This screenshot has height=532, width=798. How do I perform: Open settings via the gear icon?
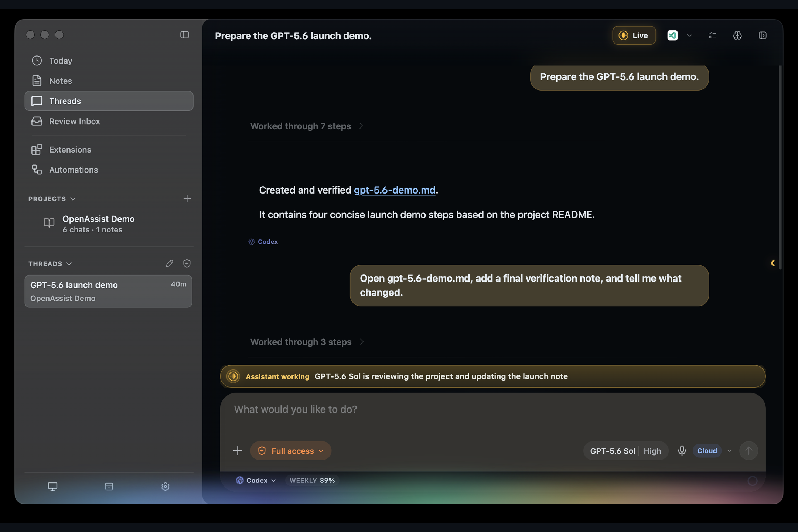coord(165,487)
